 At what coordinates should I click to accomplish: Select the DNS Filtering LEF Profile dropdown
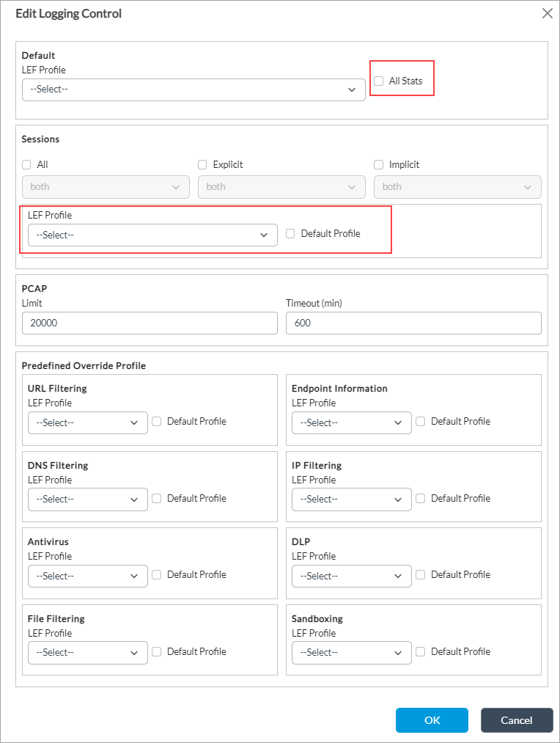(x=87, y=499)
